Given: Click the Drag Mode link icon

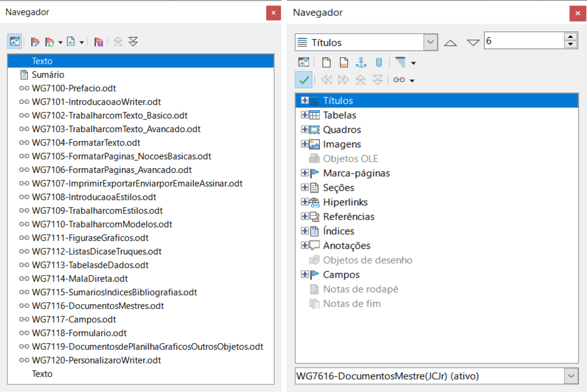Looking at the screenshot, I should pos(399,80).
